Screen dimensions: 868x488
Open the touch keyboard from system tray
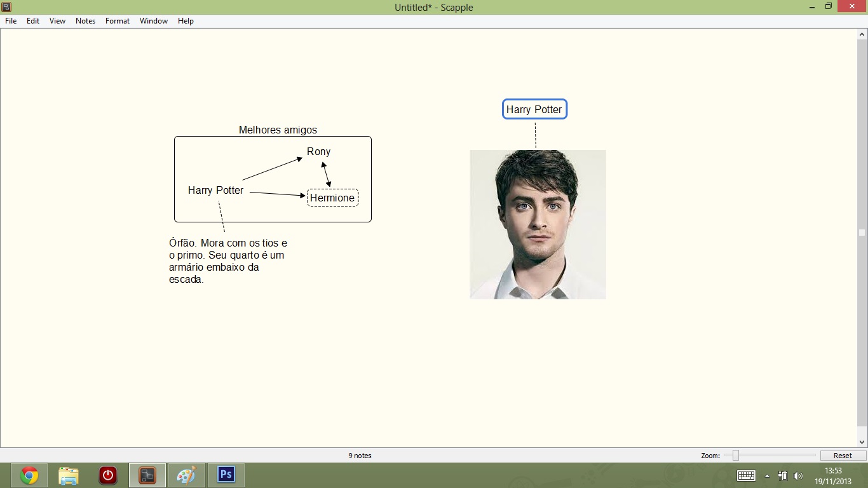tap(746, 476)
